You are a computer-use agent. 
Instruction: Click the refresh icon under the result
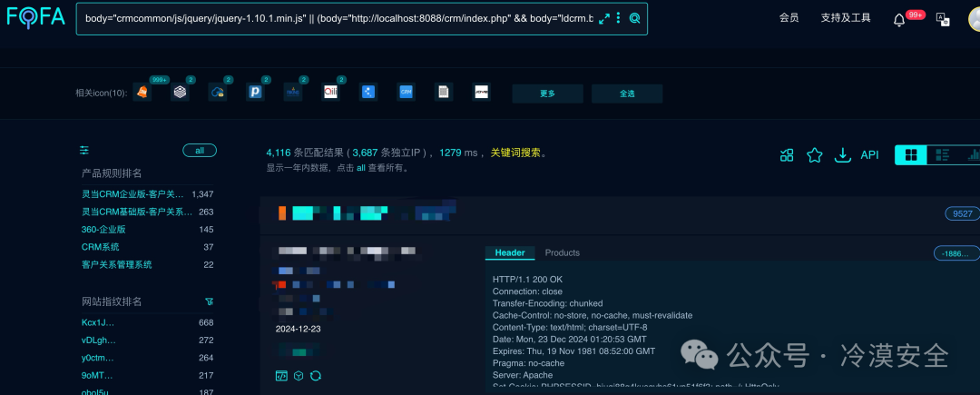pyautogui.click(x=316, y=375)
